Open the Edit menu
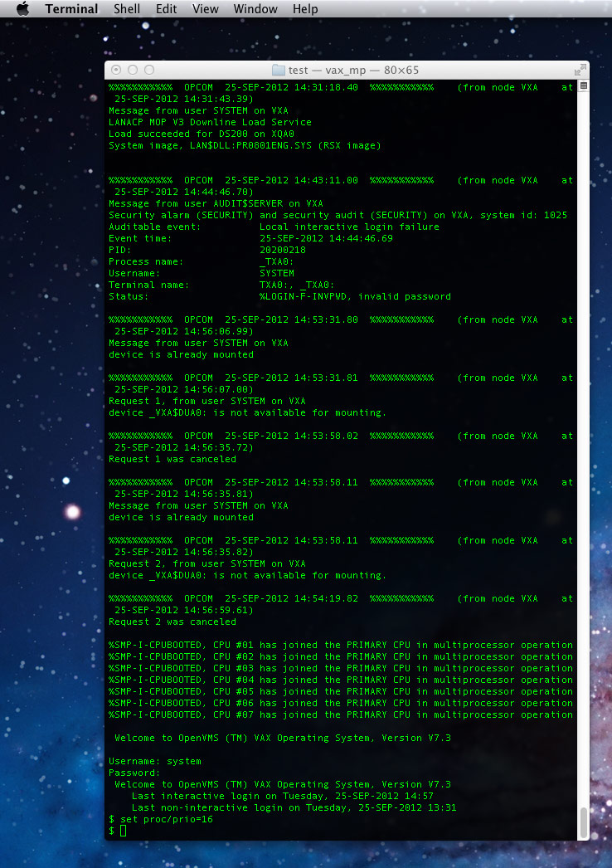This screenshot has width=612, height=868. click(x=166, y=9)
